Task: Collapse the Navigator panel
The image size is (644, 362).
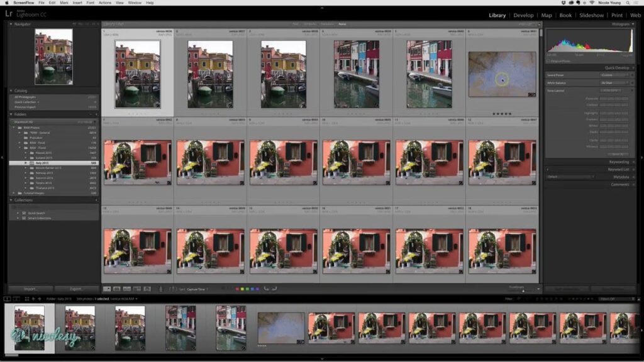Action: click(x=11, y=24)
